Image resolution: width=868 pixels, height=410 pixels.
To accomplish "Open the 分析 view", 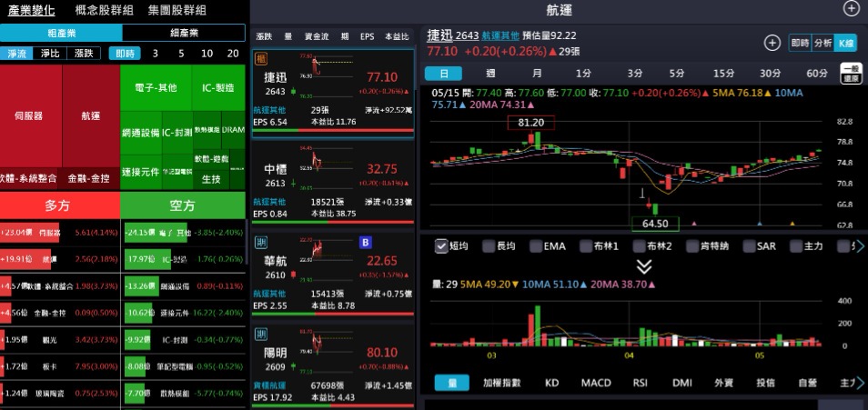I will (823, 43).
